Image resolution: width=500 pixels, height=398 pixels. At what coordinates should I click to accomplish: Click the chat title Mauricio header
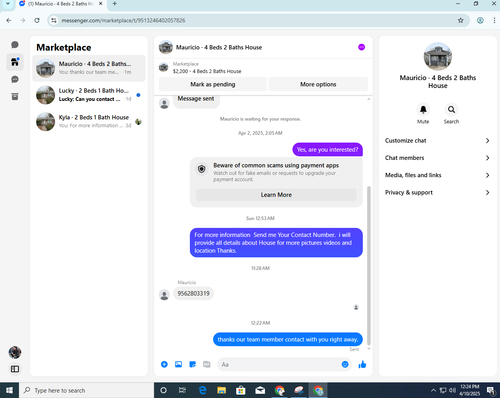219,47
